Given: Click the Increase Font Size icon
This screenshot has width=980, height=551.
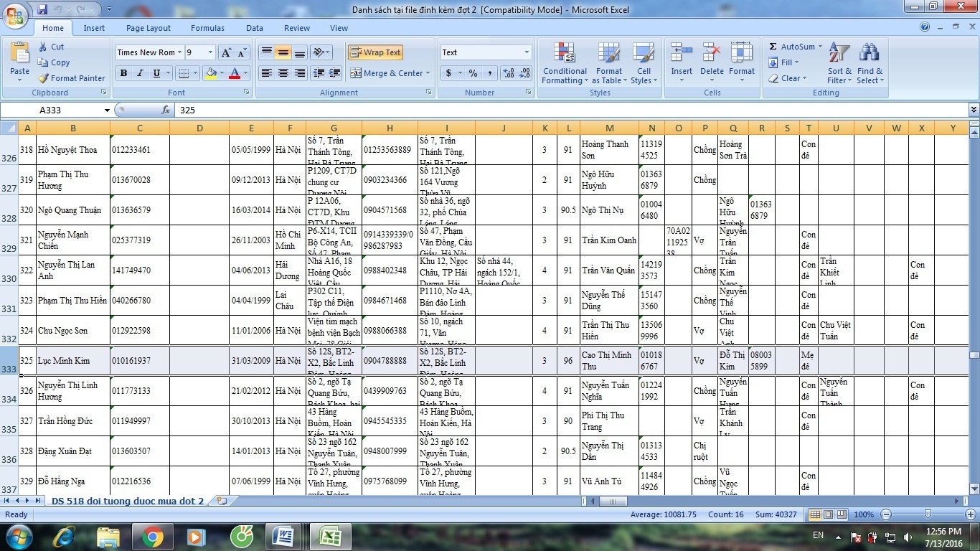Looking at the screenshot, I should (x=225, y=52).
